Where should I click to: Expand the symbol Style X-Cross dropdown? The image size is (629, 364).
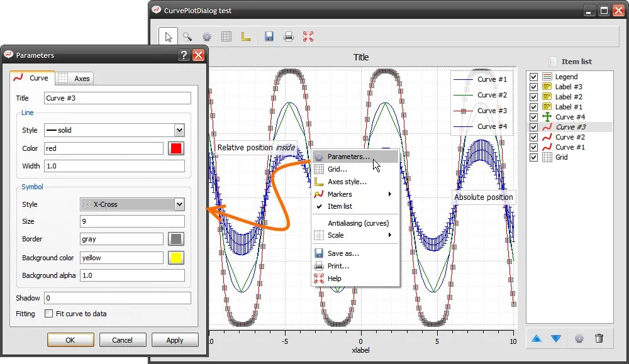pos(132,204)
